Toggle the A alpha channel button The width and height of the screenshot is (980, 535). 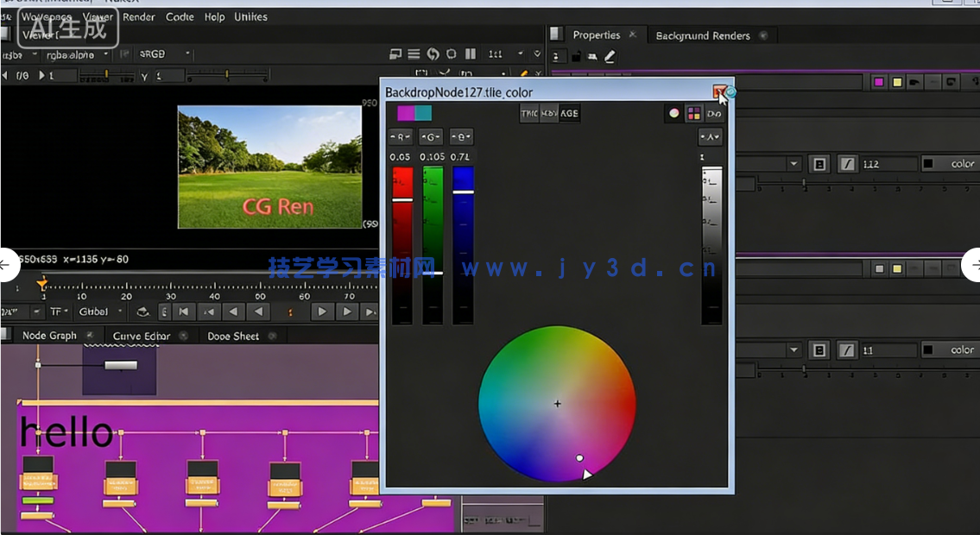(710, 136)
